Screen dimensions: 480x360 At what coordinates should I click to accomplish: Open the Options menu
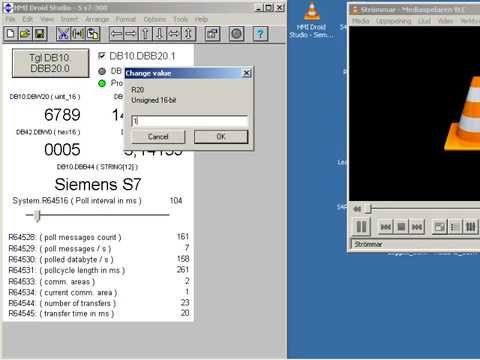point(155,19)
